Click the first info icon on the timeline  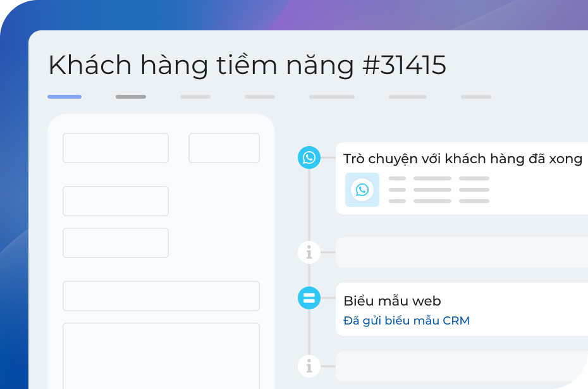pos(309,252)
